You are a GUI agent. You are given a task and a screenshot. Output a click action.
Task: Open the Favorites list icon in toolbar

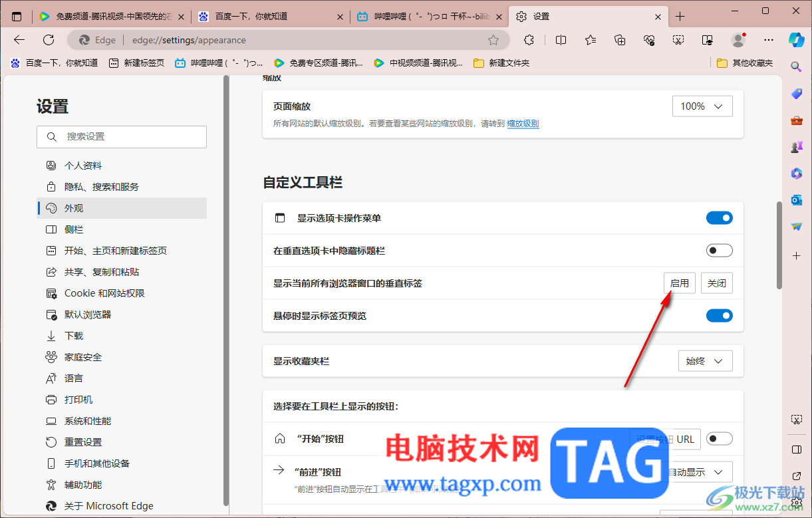(x=591, y=40)
